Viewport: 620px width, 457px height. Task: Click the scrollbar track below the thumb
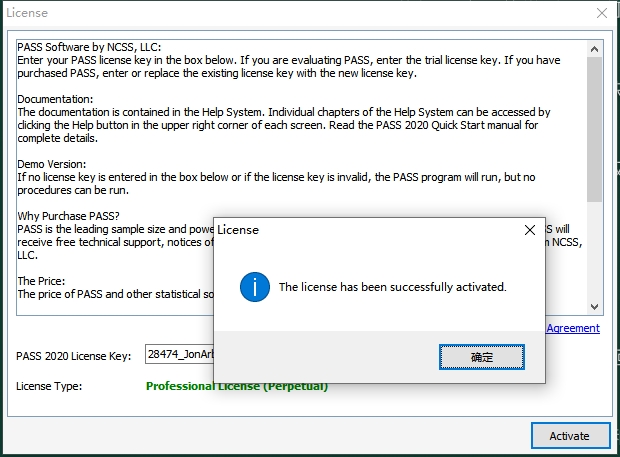click(594, 250)
